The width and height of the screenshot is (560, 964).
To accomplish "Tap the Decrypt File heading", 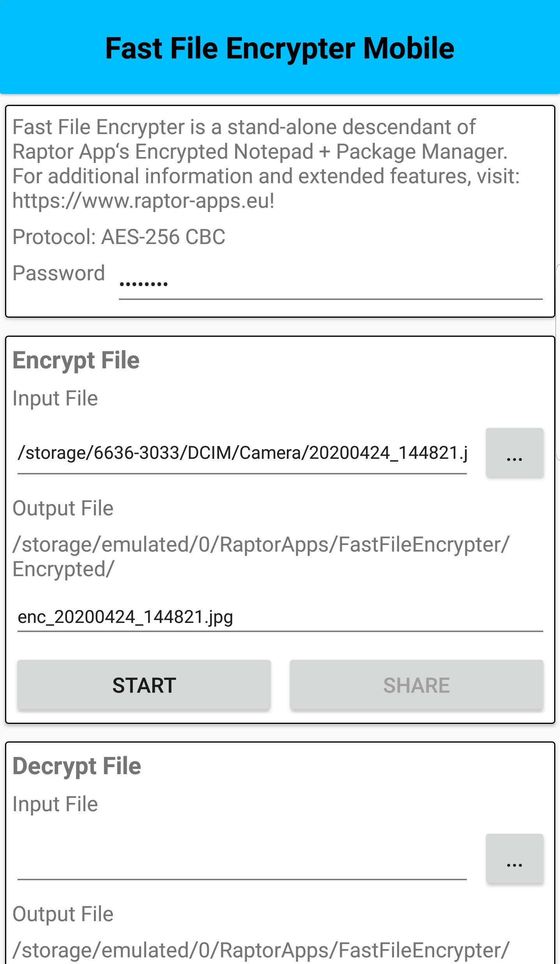I will coord(77,766).
